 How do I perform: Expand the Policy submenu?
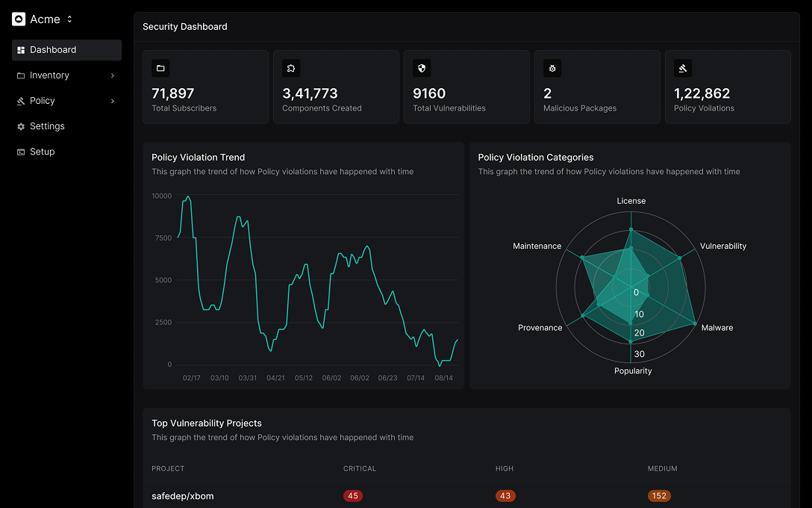tap(112, 101)
